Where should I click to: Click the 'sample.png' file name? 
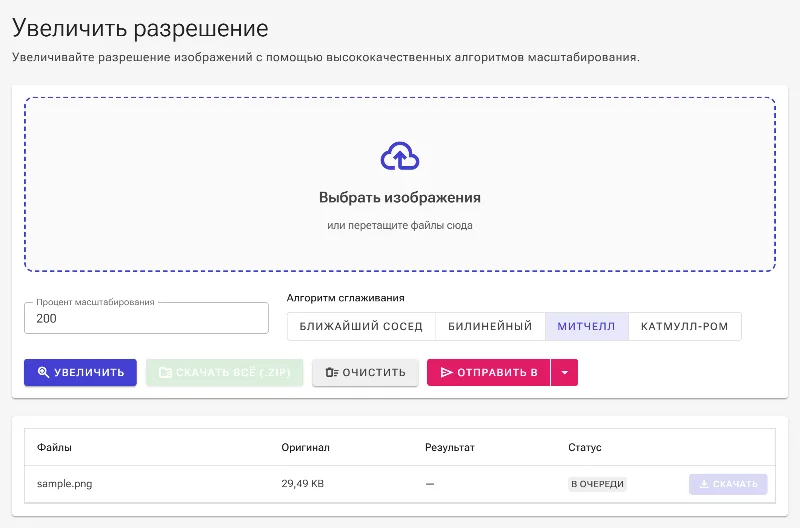pos(65,484)
